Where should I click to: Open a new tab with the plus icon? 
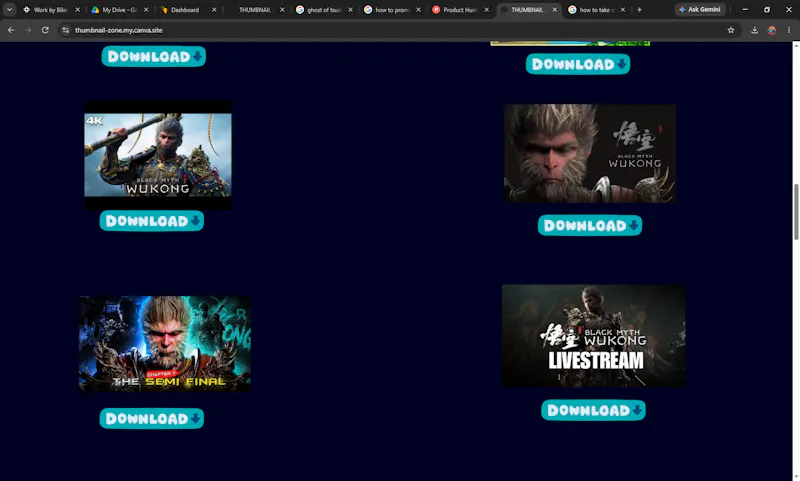(x=639, y=10)
